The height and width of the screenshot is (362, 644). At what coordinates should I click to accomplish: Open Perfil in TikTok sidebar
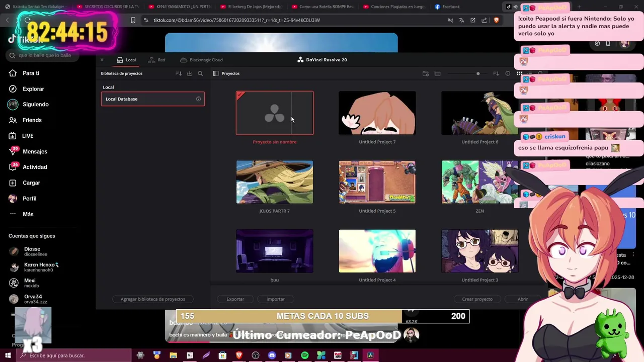click(23, 199)
